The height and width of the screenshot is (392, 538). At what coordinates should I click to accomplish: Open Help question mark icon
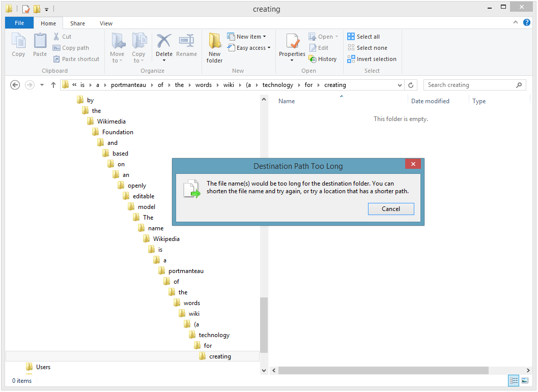tap(527, 22)
